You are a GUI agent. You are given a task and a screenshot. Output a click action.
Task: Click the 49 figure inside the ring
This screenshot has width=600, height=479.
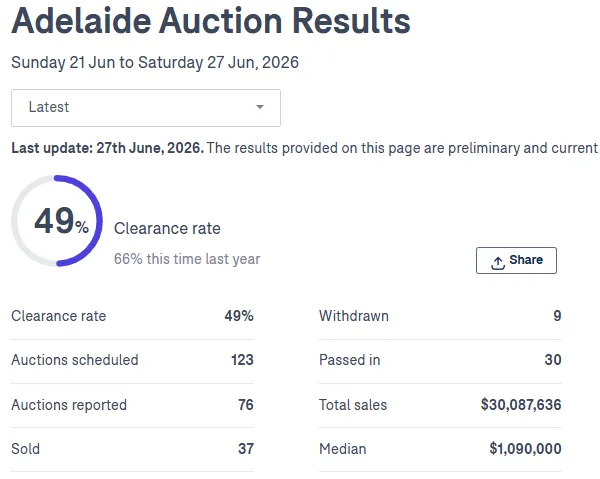click(54, 221)
